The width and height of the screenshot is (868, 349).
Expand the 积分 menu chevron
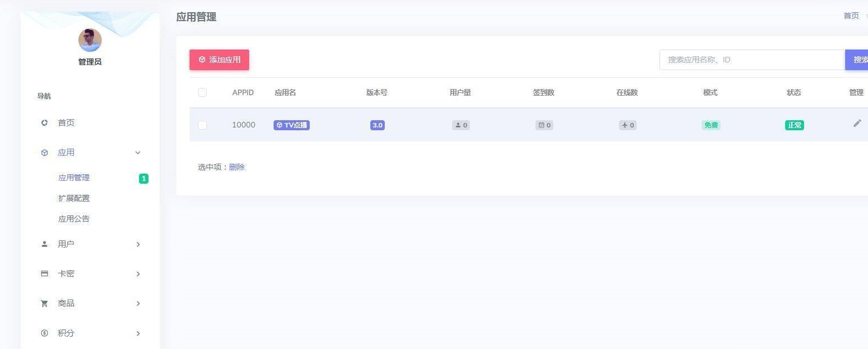(138, 333)
